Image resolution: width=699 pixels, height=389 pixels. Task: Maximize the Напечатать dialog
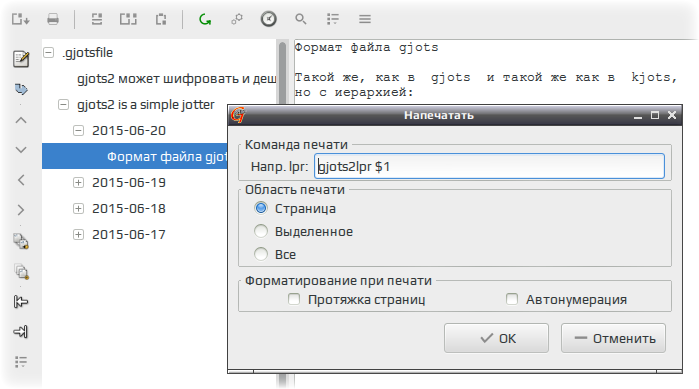(655, 115)
